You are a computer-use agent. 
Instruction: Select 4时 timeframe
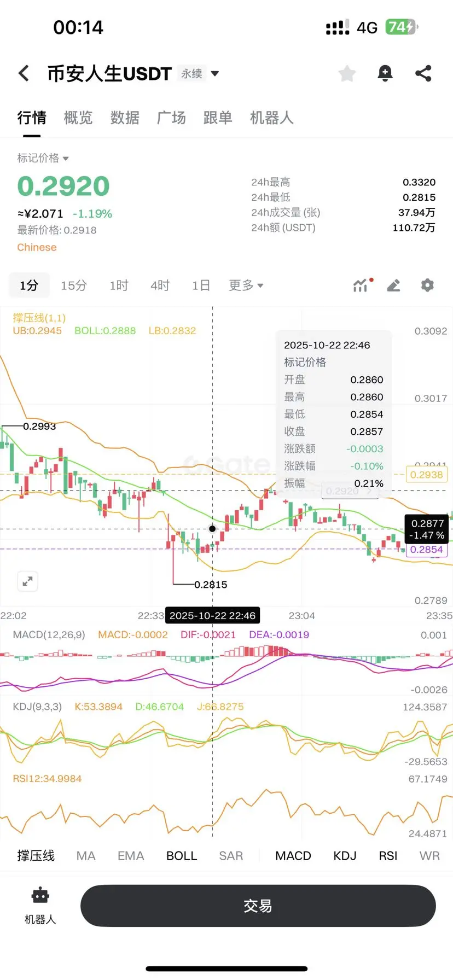160,285
